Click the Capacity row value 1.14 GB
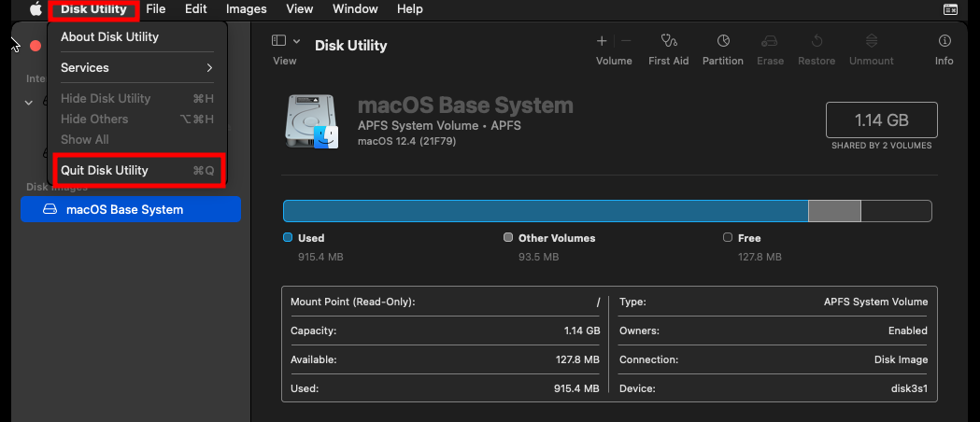The width and height of the screenshot is (980, 422). pos(582,331)
